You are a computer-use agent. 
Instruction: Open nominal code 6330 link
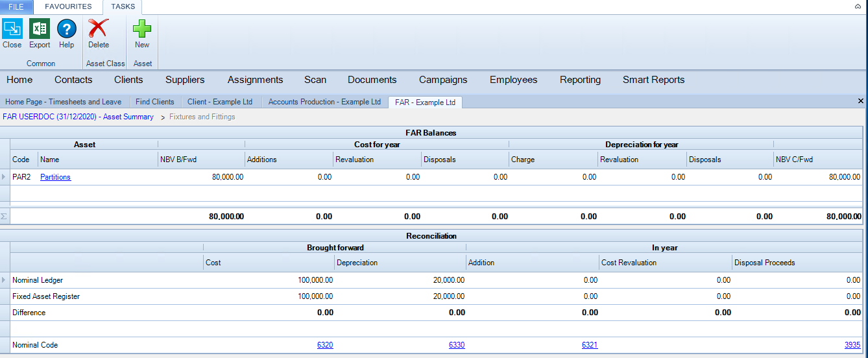[457, 345]
